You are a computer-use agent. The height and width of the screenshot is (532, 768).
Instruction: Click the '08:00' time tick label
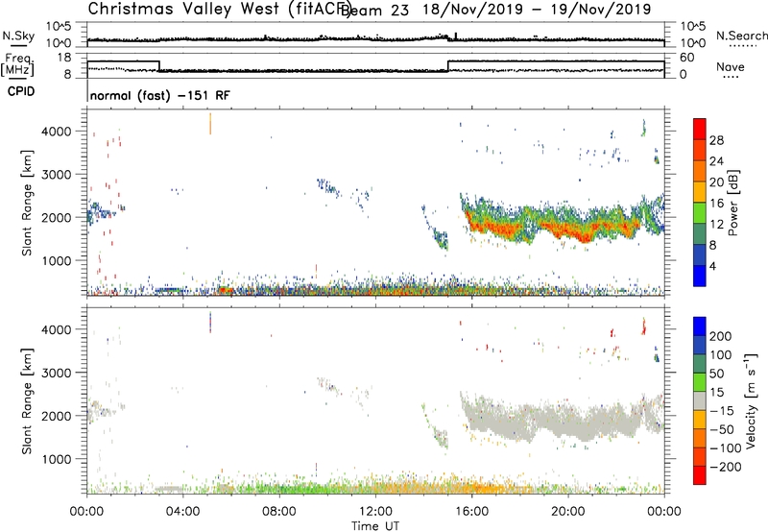point(279,512)
